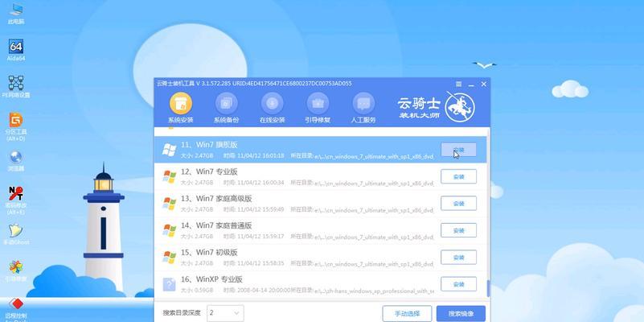Select the title 16、WinXP 专业版
The width and height of the screenshot is (644, 322).
[211, 279]
